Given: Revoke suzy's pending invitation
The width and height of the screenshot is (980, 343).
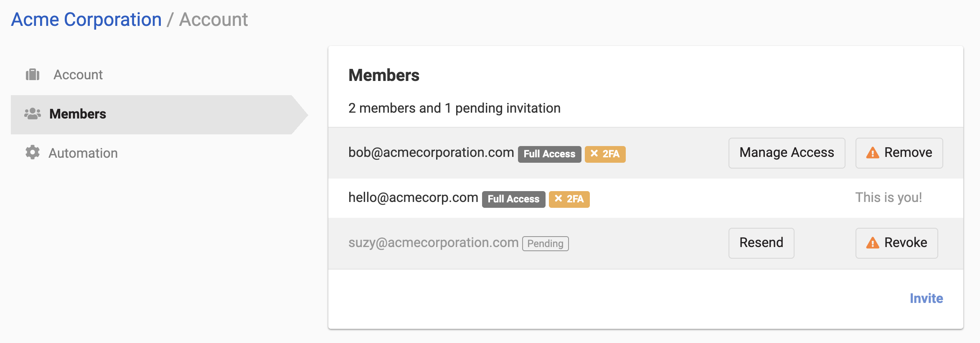Looking at the screenshot, I should click(896, 243).
